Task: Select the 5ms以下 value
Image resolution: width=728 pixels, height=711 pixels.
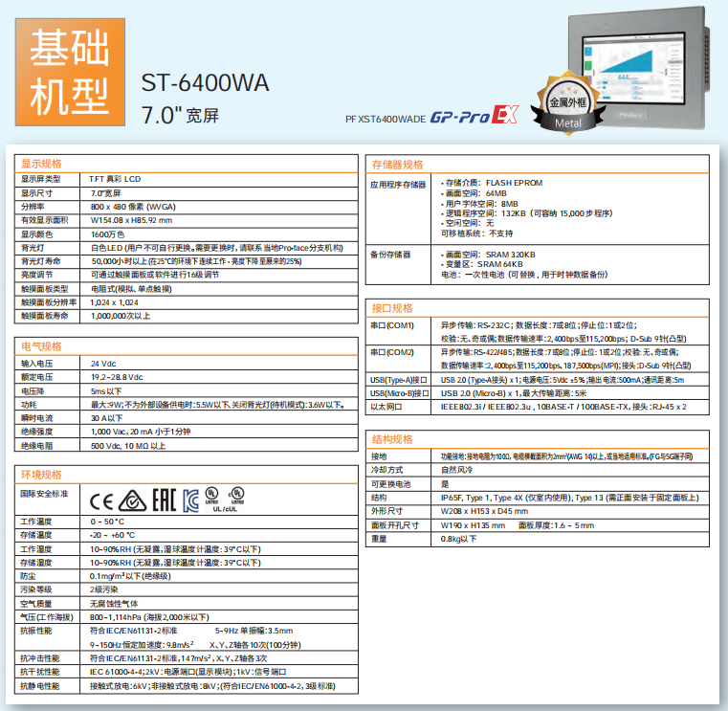Action: tap(106, 391)
